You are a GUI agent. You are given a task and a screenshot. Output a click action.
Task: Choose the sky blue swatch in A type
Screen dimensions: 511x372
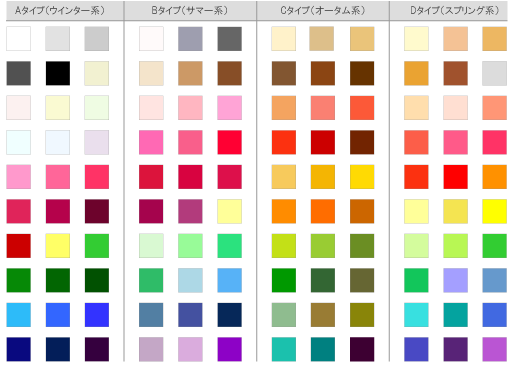(19, 315)
